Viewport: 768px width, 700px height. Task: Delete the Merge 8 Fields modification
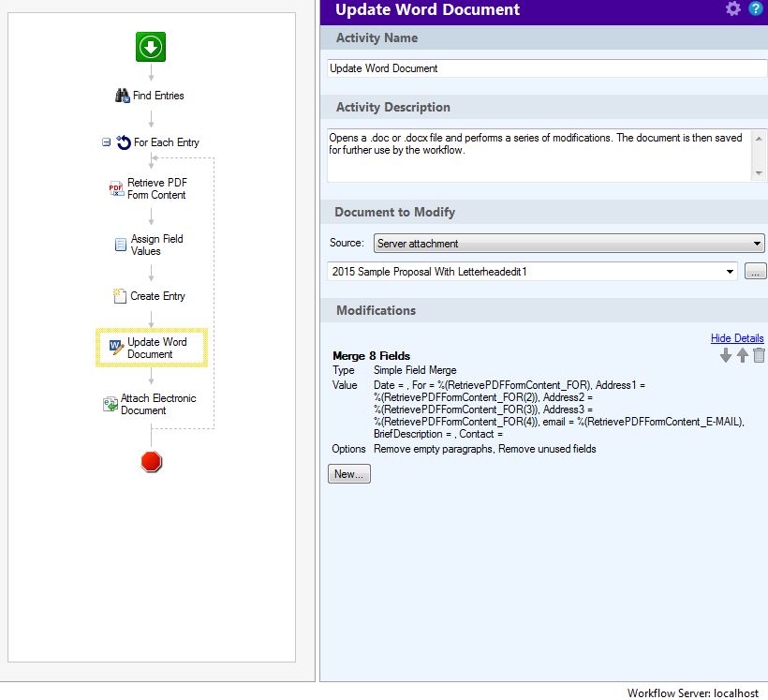(x=759, y=355)
